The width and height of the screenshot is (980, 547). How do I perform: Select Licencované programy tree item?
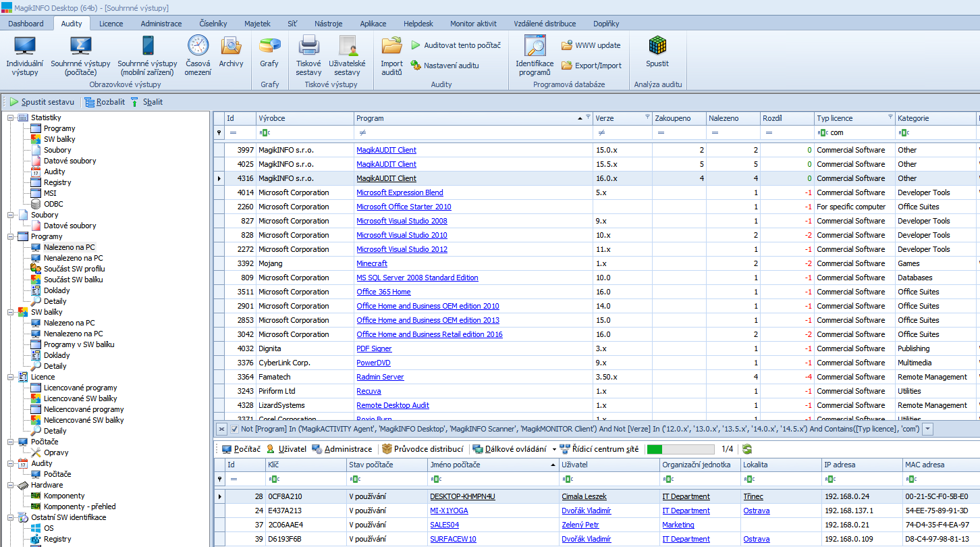(x=80, y=388)
